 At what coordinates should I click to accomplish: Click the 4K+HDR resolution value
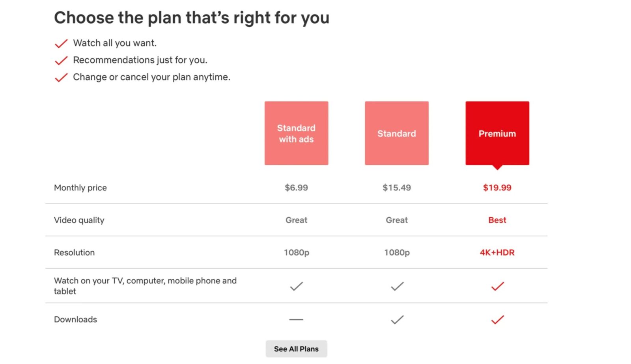point(497,252)
